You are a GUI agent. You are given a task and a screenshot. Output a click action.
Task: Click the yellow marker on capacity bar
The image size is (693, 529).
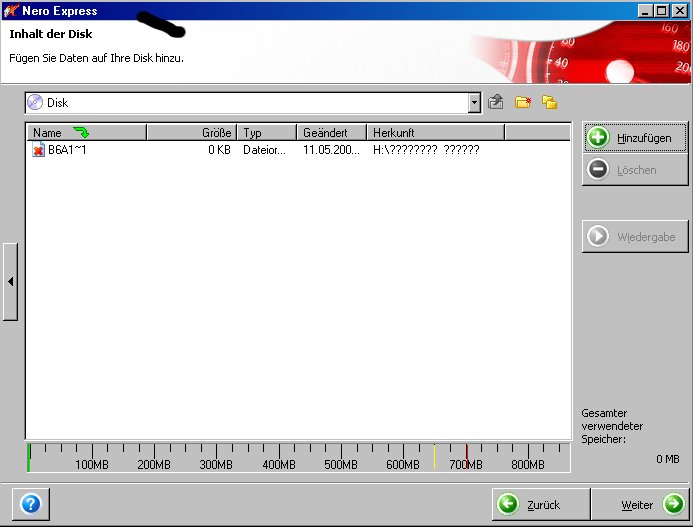[x=434, y=457]
